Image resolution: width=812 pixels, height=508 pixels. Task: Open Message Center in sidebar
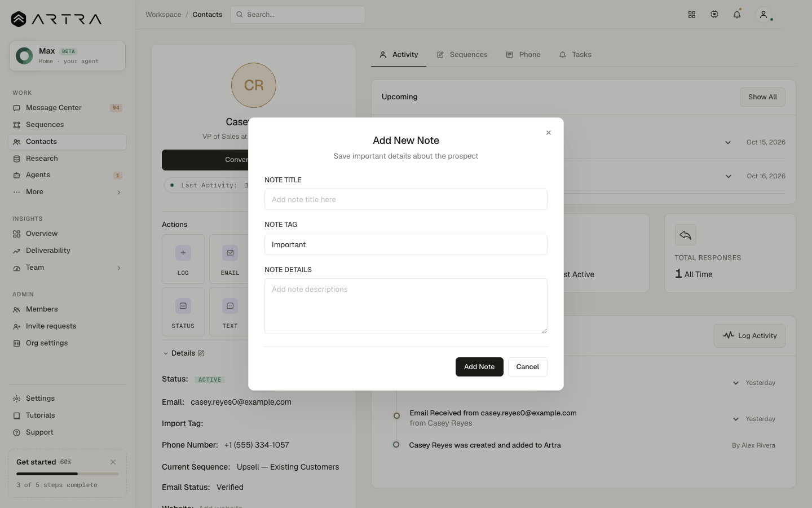tap(67, 108)
